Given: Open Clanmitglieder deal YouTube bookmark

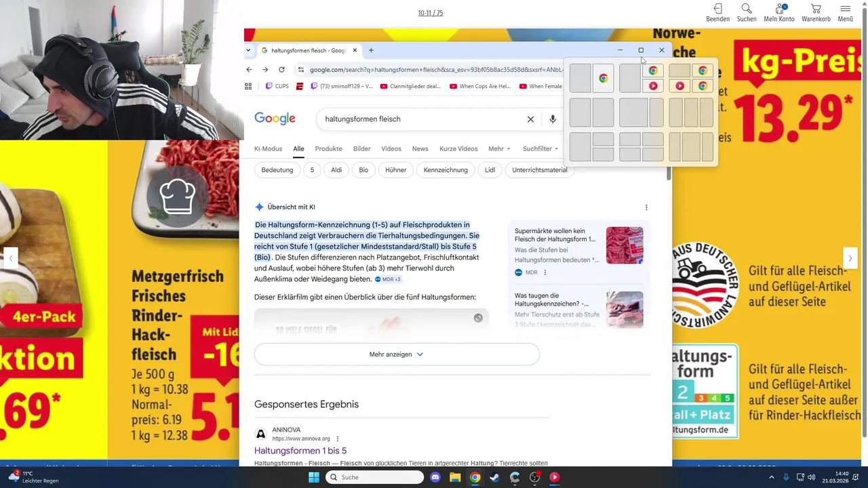Looking at the screenshot, I should [x=411, y=86].
